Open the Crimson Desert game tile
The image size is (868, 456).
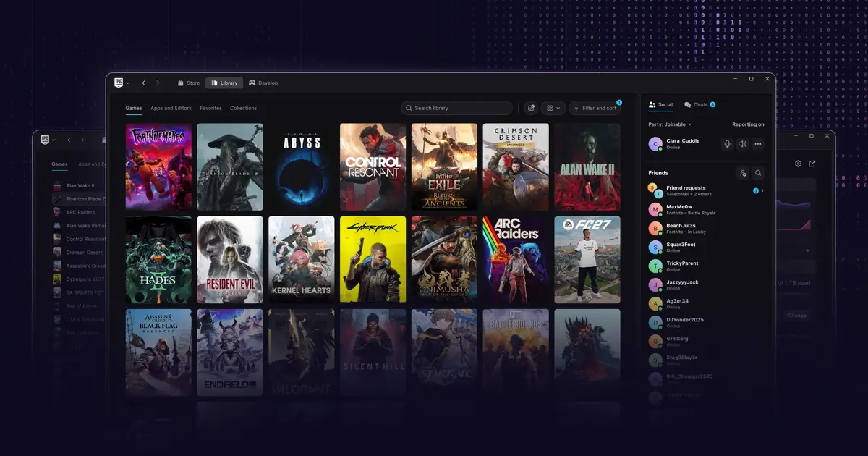516,166
